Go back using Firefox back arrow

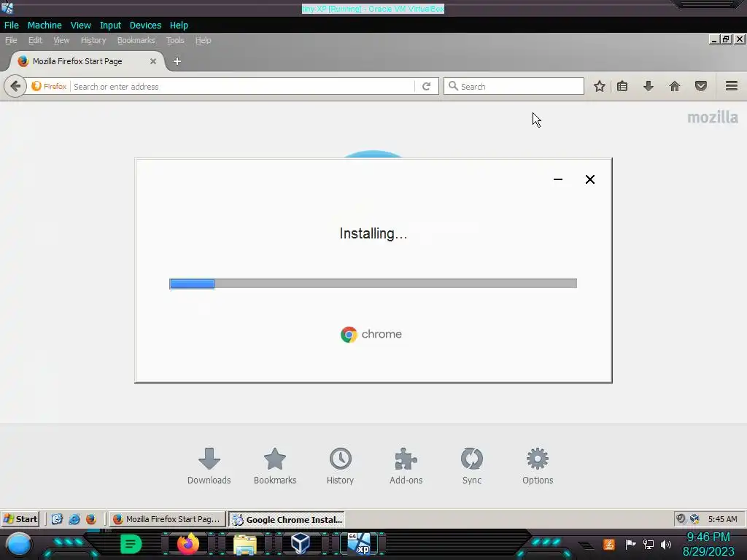pyautogui.click(x=15, y=86)
